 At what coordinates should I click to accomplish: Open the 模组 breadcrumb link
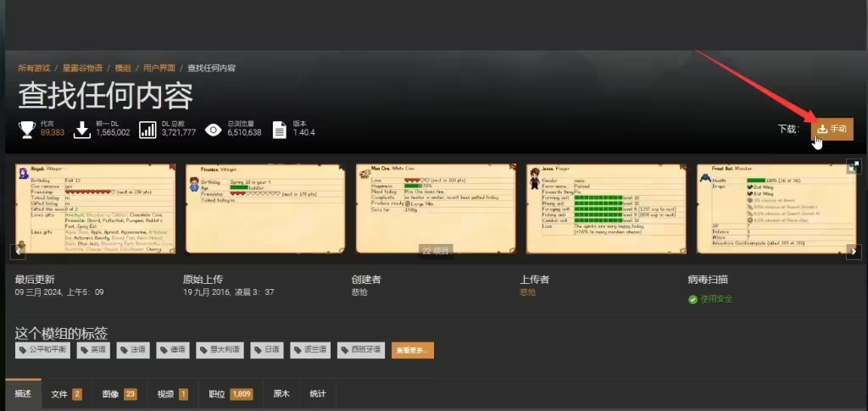123,68
